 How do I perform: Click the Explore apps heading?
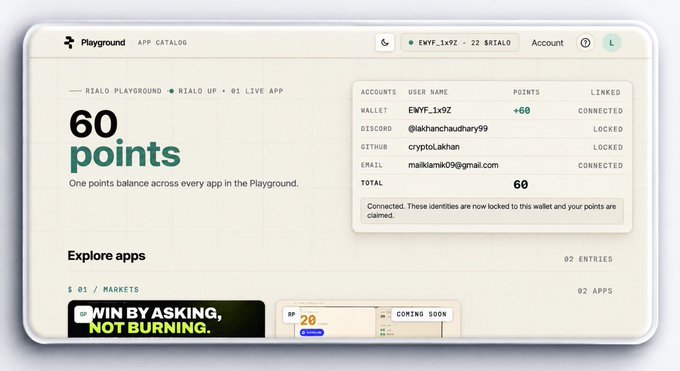pos(106,256)
